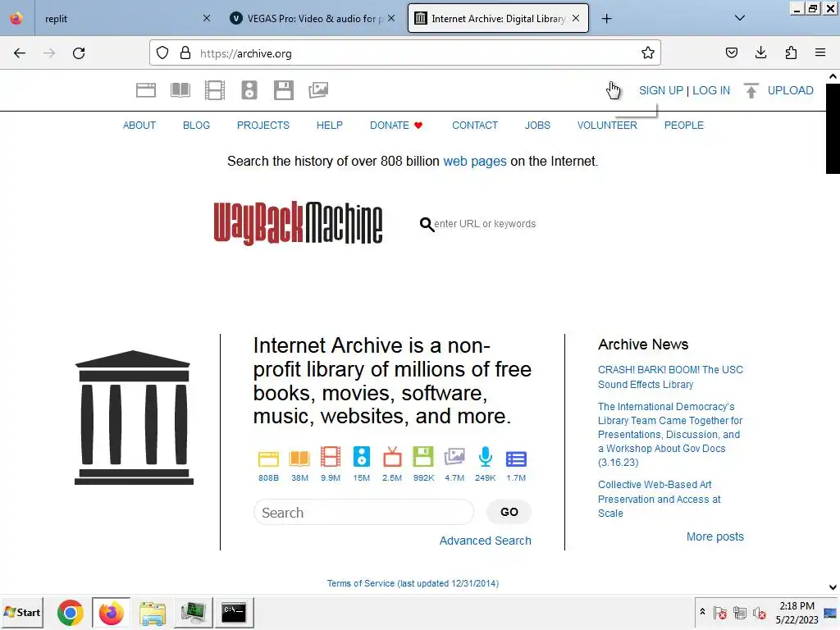Open the PROJECTS menu item
Image resolution: width=840 pixels, height=630 pixels.
(263, 126)
